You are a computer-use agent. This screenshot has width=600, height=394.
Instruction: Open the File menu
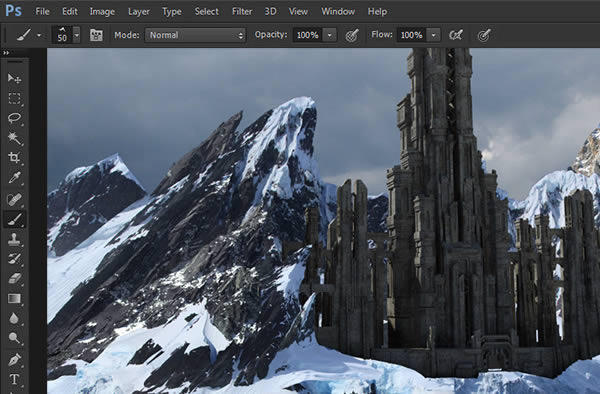(x=42, y=11)
